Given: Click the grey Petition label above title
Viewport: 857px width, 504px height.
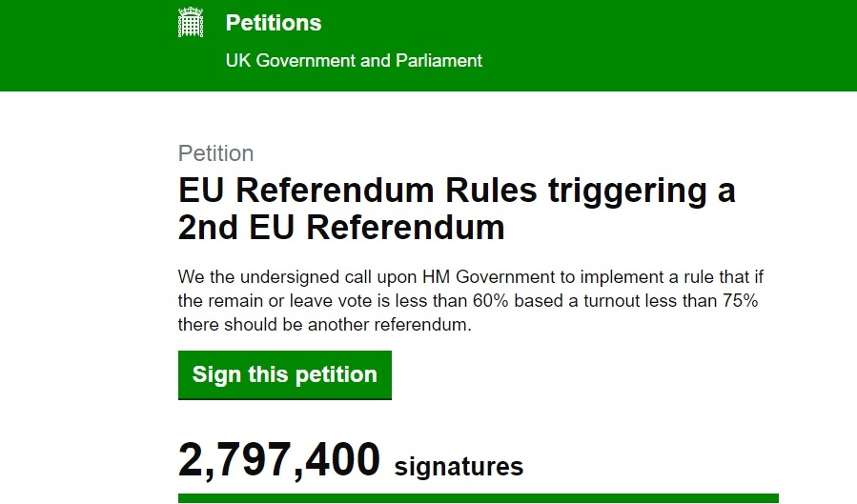Looking at the screenshot, I should [x=215, y=153].
